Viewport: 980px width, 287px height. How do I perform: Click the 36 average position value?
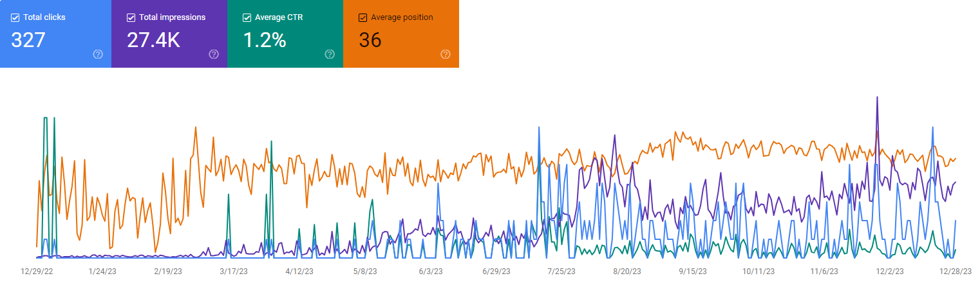[x=370, y=40]
